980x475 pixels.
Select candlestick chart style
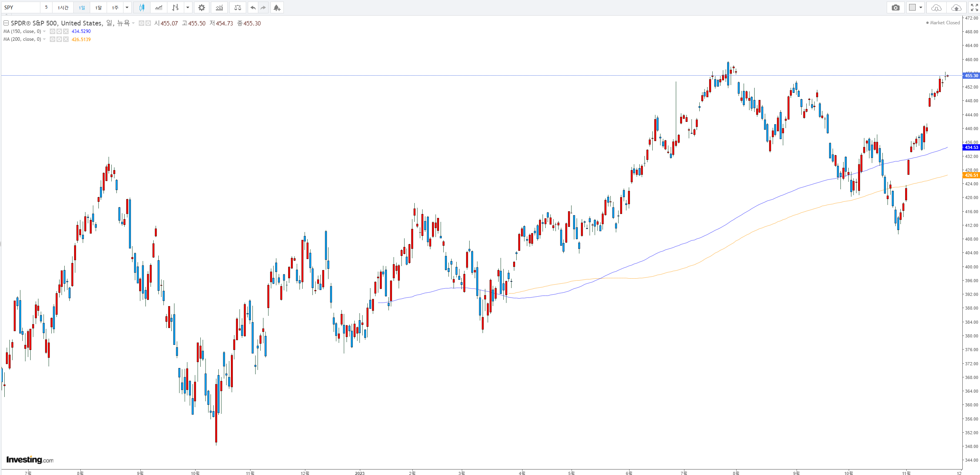[142, 7]
